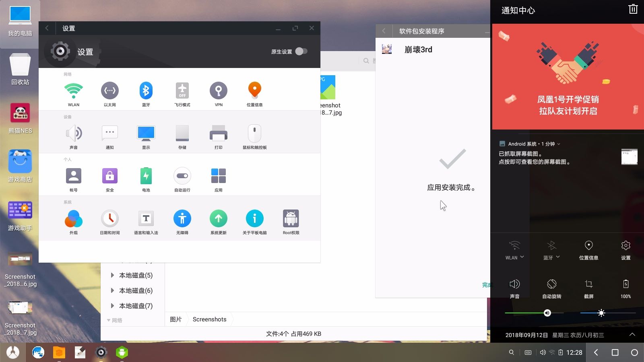The width and height of the screenshot is (644, 362).
Task: Toggle 位置信息 quick setting
Action: pyautogui.click(x=588, y=249)
